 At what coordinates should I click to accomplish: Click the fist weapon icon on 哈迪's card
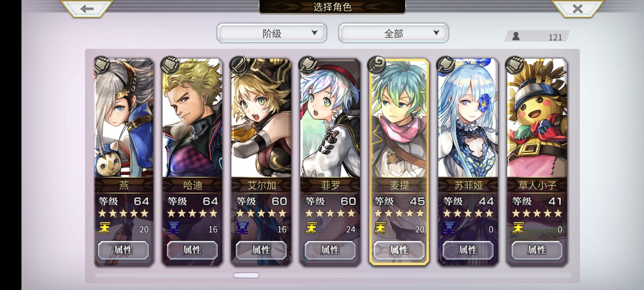(x=170, y=65)
